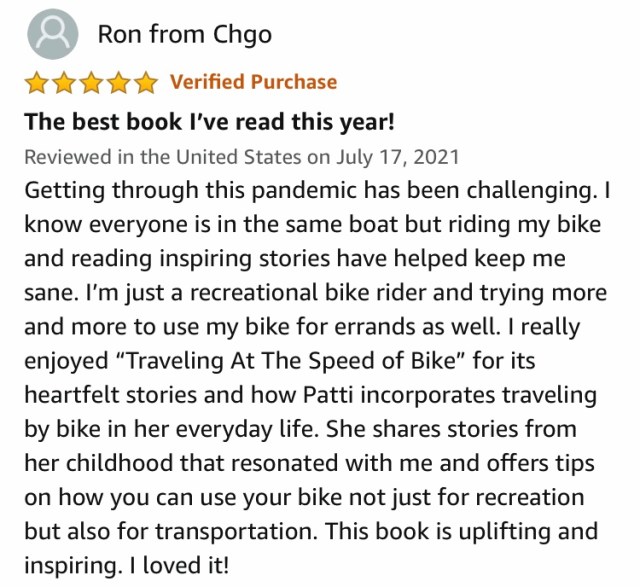This screenshot has height=587, width=640.
Task: Click the date July 17, 2021
Action: [x=396, y=157]
